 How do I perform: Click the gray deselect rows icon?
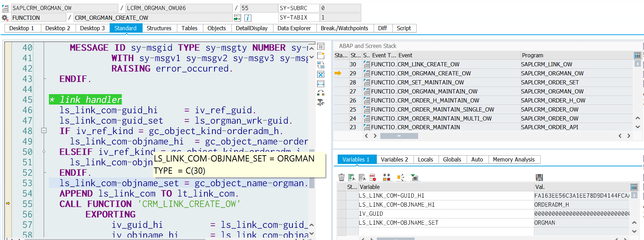[x=362, y=177]
